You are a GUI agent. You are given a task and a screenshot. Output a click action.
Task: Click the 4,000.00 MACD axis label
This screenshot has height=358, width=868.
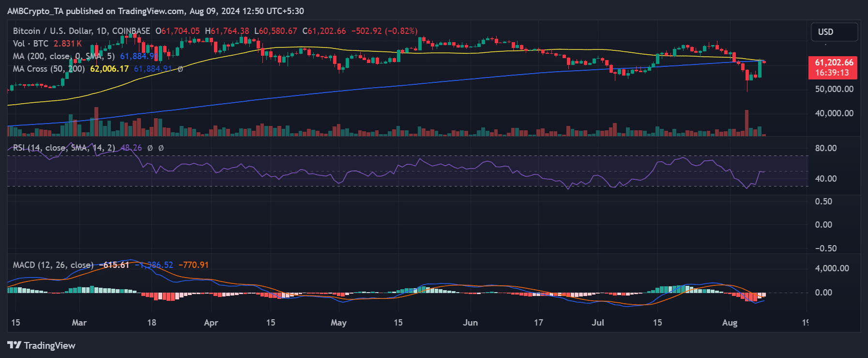pos(832,268)
